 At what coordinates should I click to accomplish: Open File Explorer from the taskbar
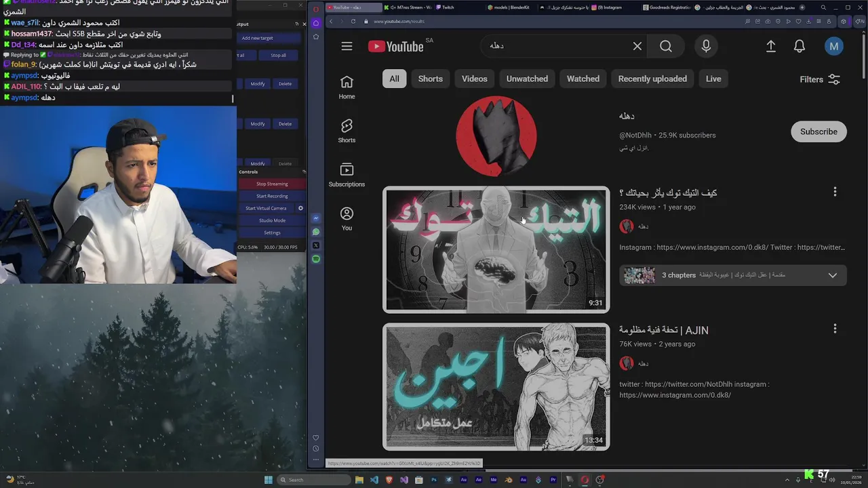tap(359, 480)
